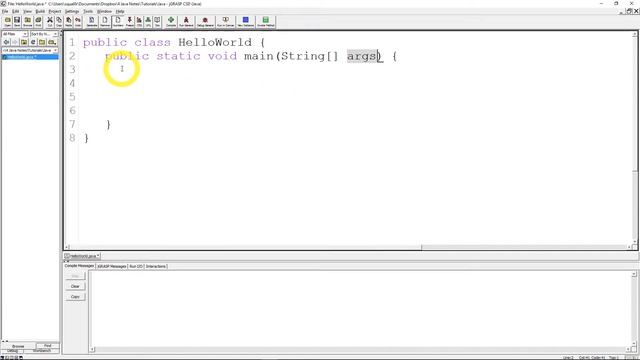The image size is (640, 360).
Task: Switch to the Workbench tab in left panel
Action: click(x=42, y=351)
